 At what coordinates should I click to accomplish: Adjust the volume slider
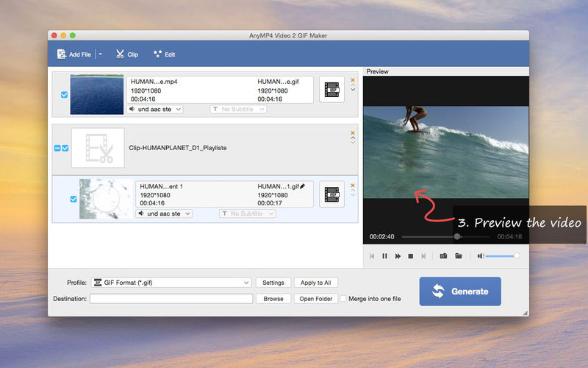pos(501,256)
